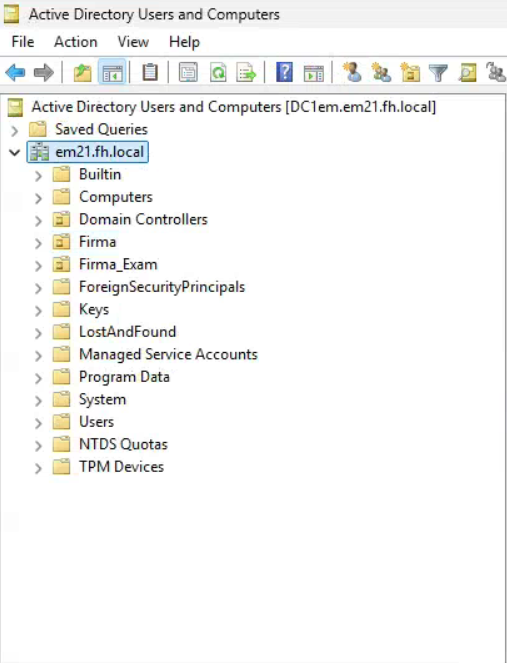Viewport: 507px width, 663px height.
Task: Click the em21.fh.local domain icon
Action: tap(39, 152)
